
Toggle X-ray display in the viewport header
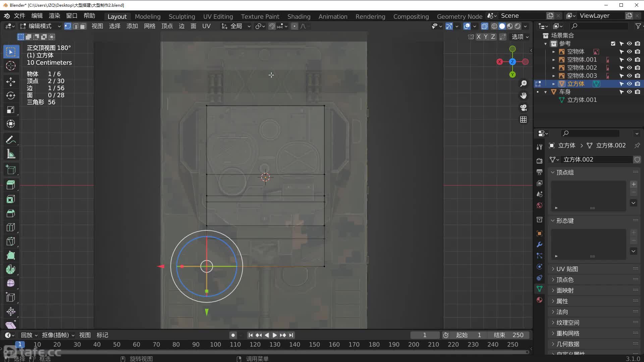tap(484, 26)
